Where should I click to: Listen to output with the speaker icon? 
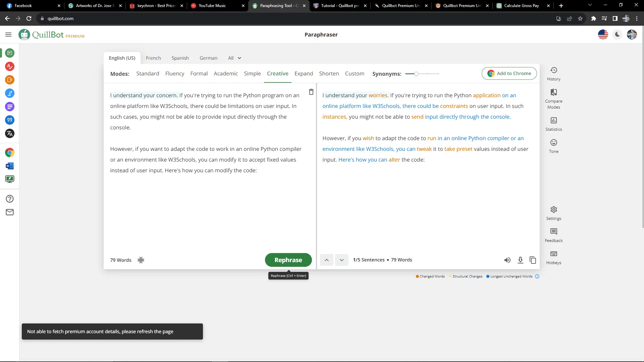(x=507, y=260)
